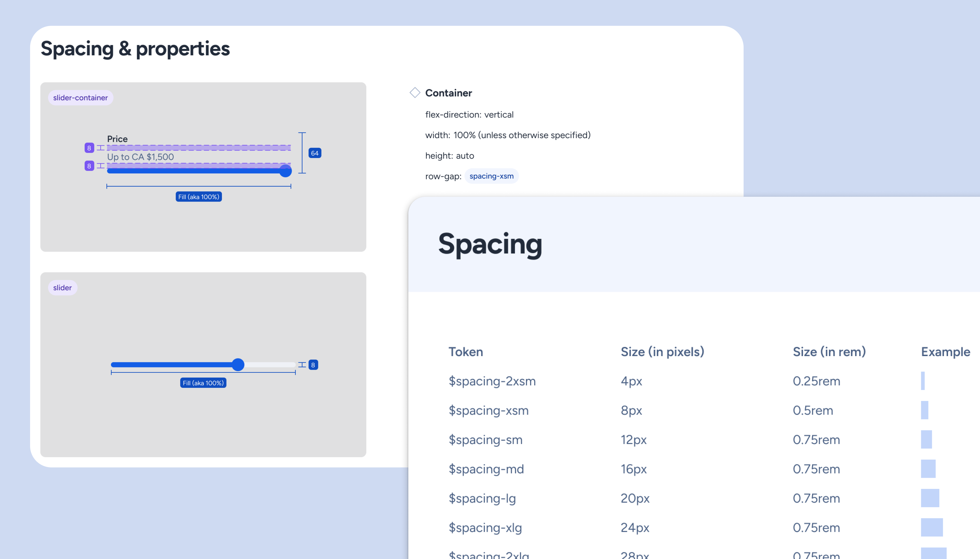Click the dashed selection around Price label
The width and height of the screenshot is (980, 559).
198,148
